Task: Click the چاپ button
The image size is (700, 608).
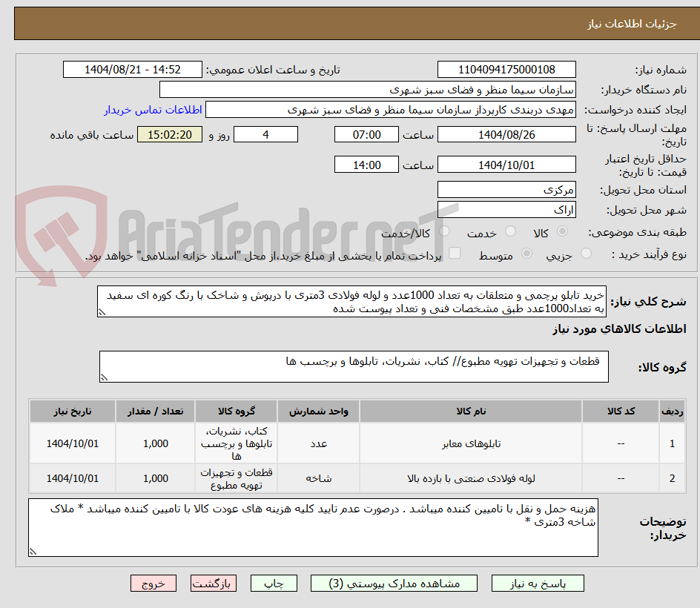Action: click(x=274, y=583)
